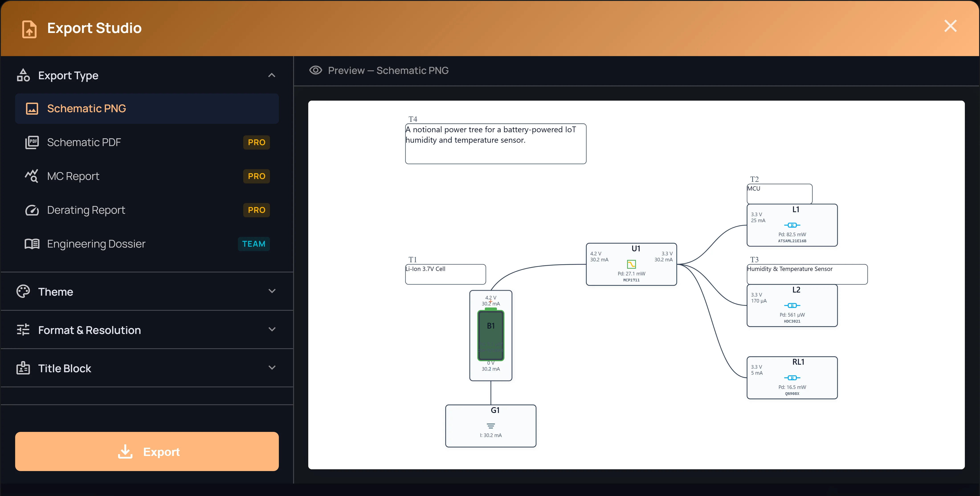Viewport: 980px width, 496px height.
Task: Click the L2 load resistor icon
Action: [x=792, y=305]
